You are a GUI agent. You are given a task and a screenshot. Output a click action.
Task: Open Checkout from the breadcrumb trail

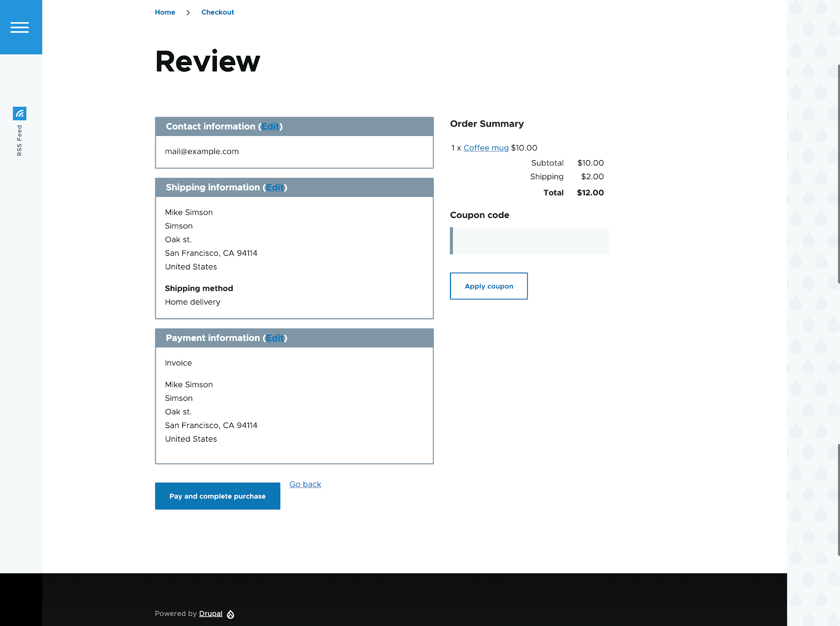[217, 12]
